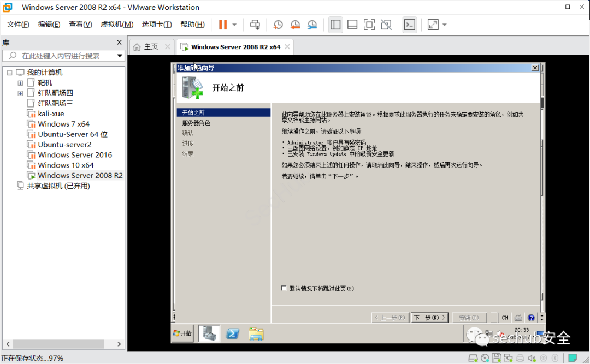This screenshot has width=590, height=364.
Task: Expand the 靶机 folder in library tree
Action: pos(20,83)
